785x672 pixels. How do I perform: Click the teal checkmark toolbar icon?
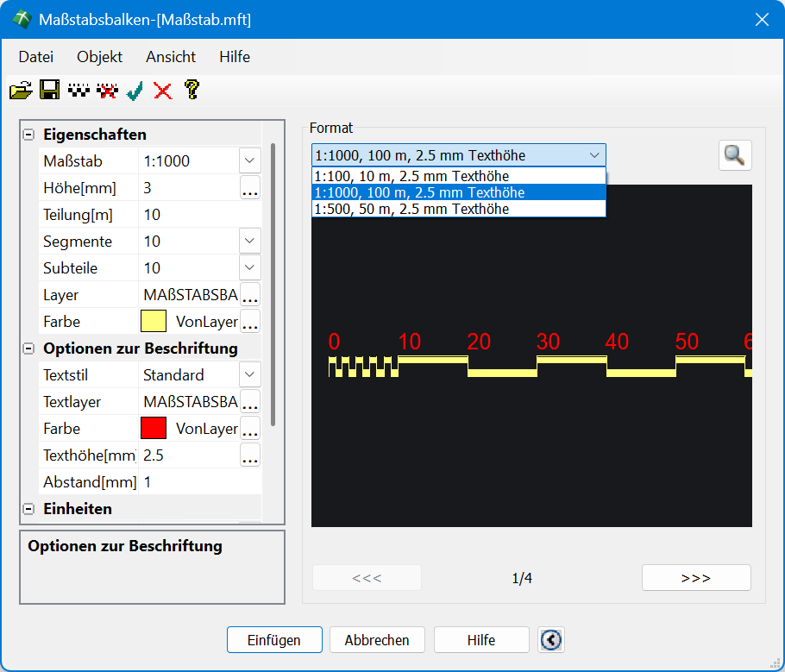(135, 90)
